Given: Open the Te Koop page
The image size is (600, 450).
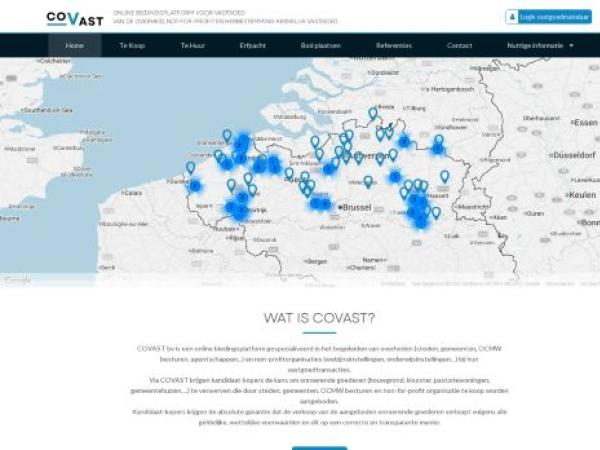Looking at the screenshot, I should (132, 46).
